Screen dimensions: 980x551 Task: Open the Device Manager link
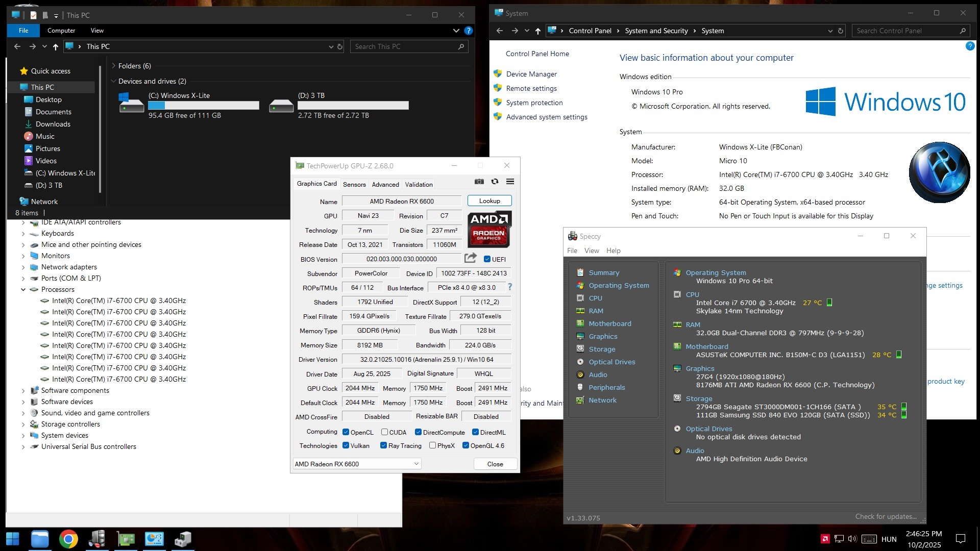pos(531,74)
